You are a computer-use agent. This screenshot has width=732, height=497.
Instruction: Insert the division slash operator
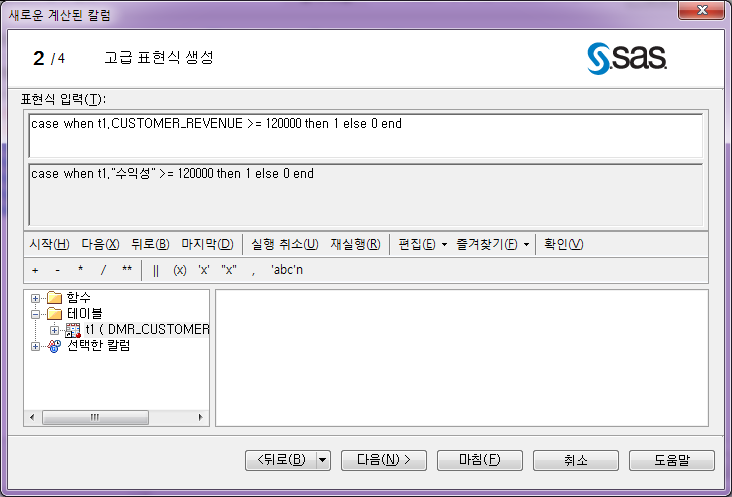[103, 270]
